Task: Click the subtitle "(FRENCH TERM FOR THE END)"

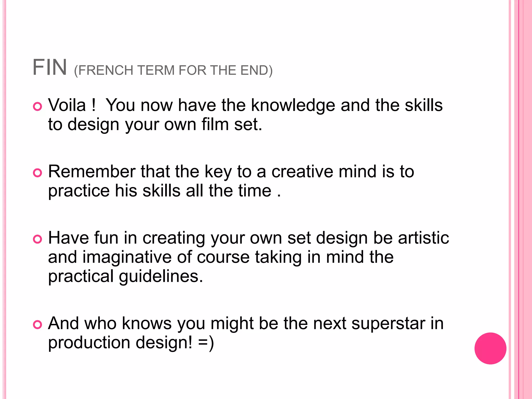Action: pyautogui.click(x=173, y=70)
